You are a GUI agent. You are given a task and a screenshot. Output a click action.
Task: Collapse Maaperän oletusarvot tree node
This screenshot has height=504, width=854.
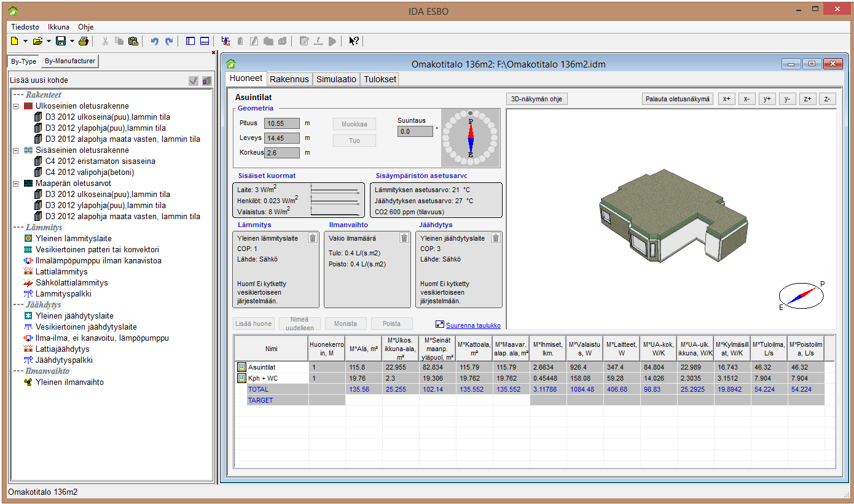pos(16,183)
